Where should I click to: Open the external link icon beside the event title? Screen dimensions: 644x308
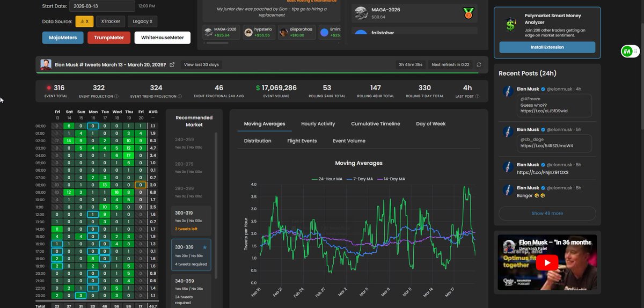172,64
